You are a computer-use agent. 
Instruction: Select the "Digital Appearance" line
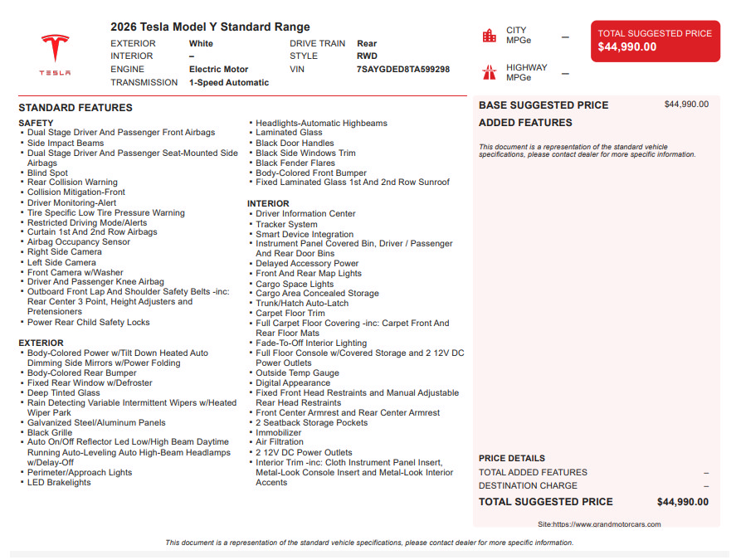pos(293,383)
